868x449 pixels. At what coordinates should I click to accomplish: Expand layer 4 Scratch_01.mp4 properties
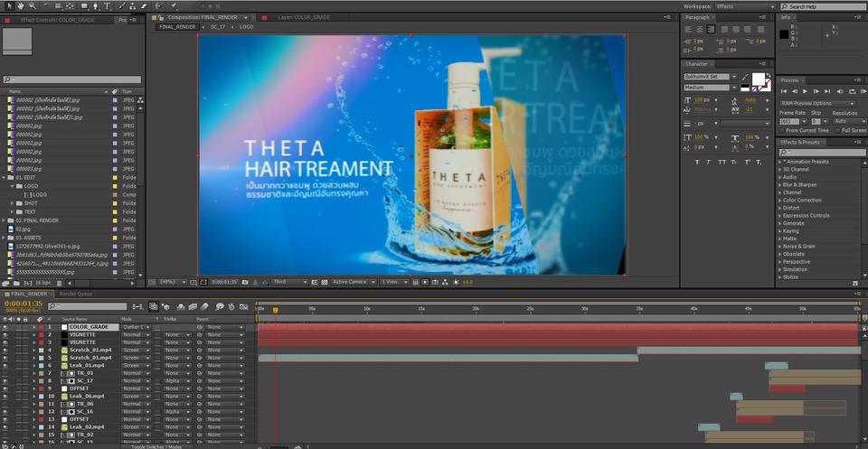pyautogui.click(x=33, y=351)
